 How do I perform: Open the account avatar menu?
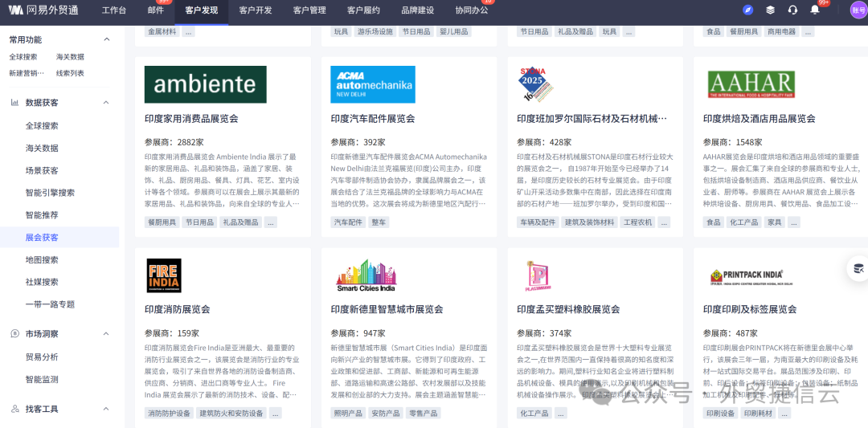point(858,10)
